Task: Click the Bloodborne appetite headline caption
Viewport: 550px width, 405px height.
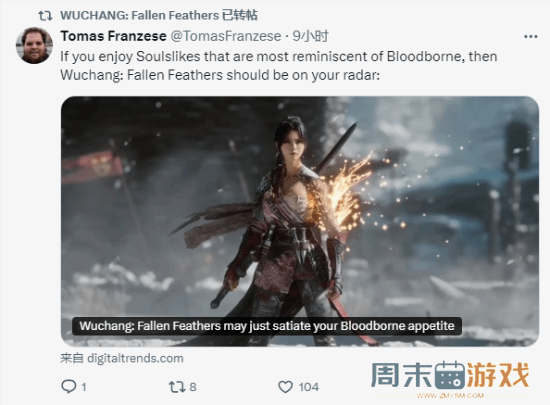Action: tap(267, 326)
